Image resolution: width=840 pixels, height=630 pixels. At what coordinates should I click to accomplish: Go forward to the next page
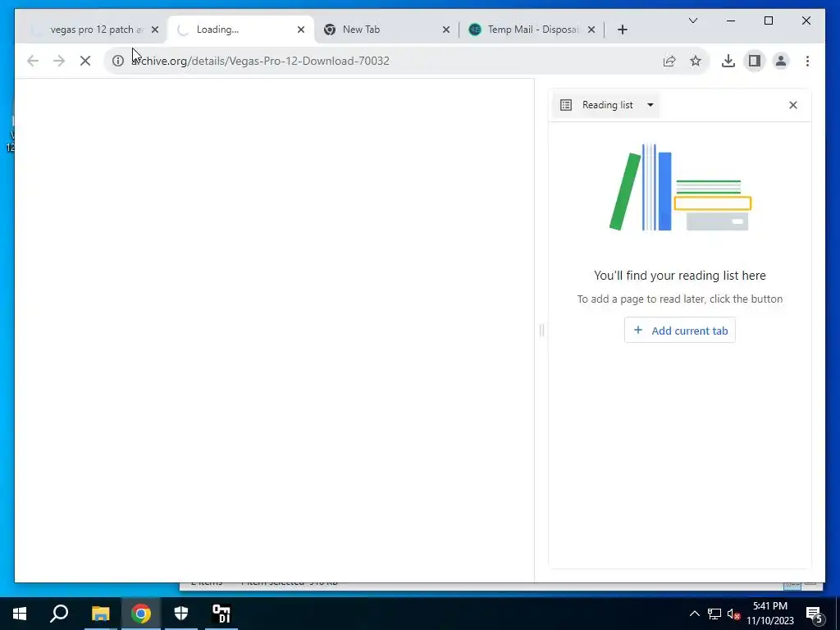click(x=59, y=61)
